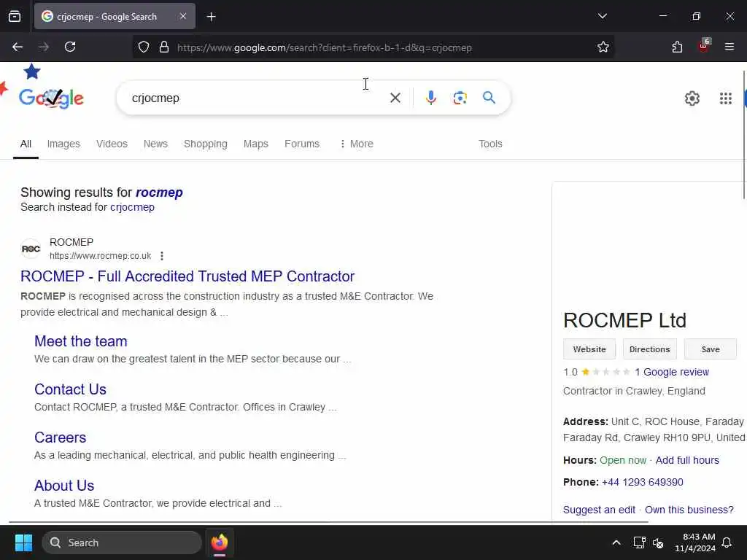Image resolution: width=747 pixels, height=560 pixels.
Task: Click the corrected rocmep results link
Action: (159, 192)
